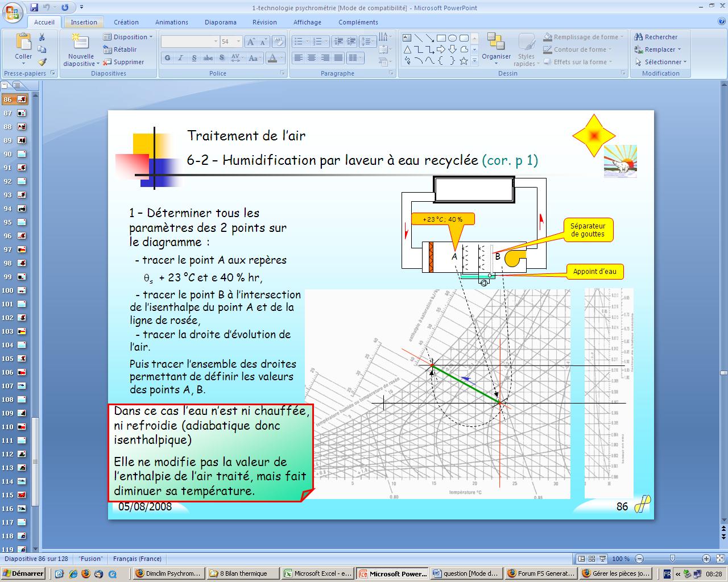Viewport: 728px width, 582px height.
Task: Increase the list indent level
Action: [352, 41]
